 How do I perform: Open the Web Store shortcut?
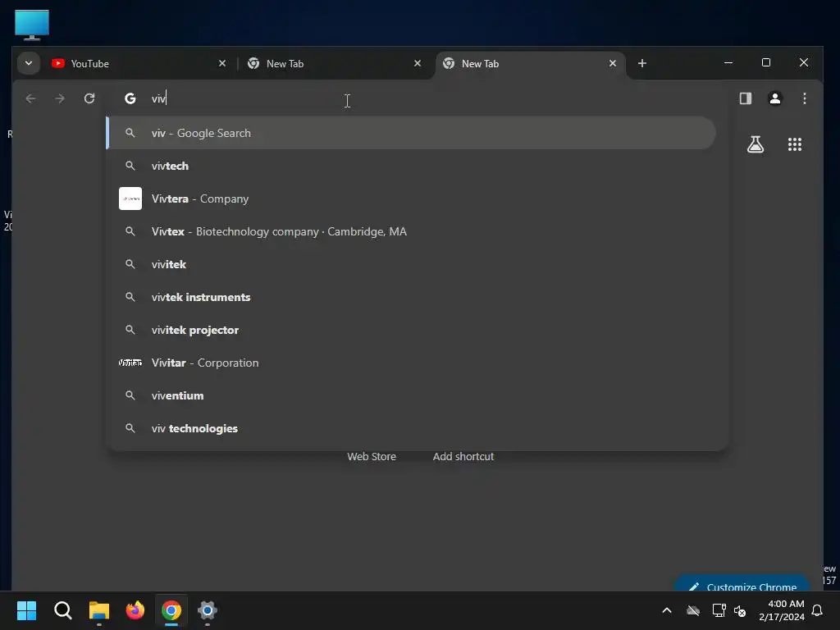pos(372,456)
